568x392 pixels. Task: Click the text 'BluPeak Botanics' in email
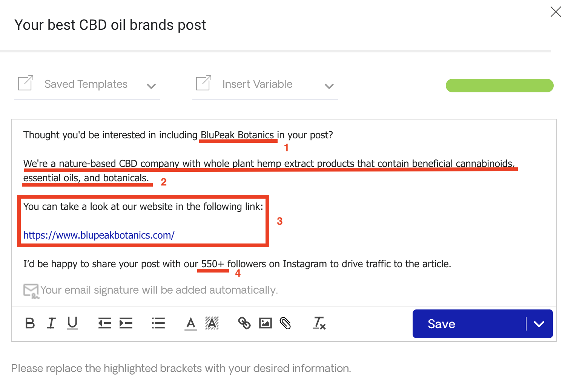[237, 135]
